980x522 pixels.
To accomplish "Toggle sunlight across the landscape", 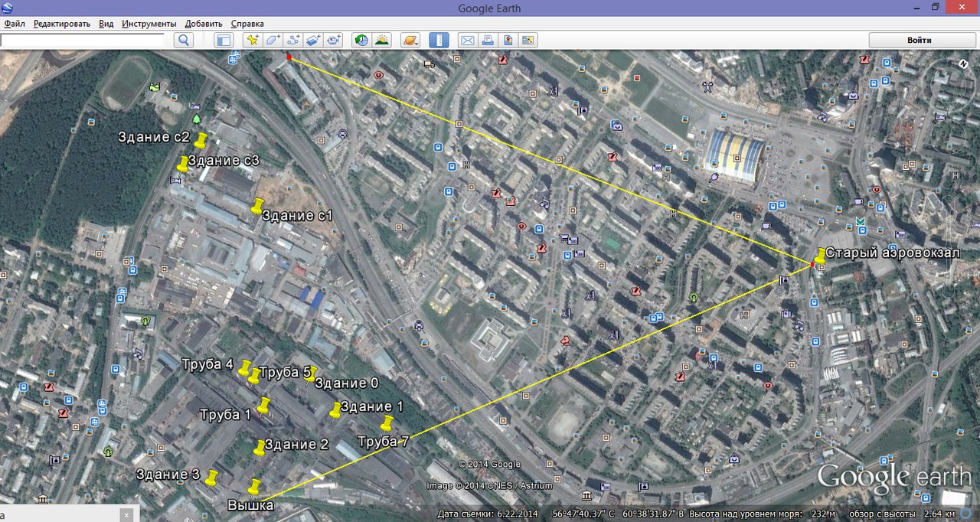I will (x=381, y=41).
